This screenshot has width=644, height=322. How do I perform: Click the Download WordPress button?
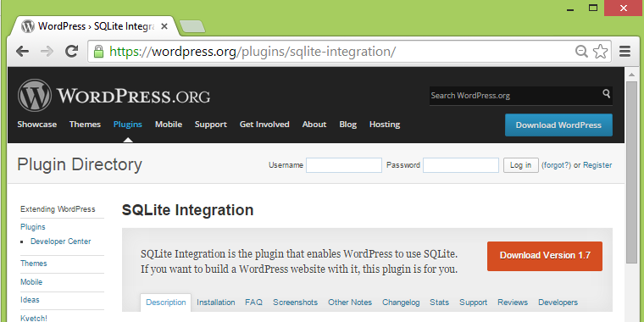(x=558, y=125)
